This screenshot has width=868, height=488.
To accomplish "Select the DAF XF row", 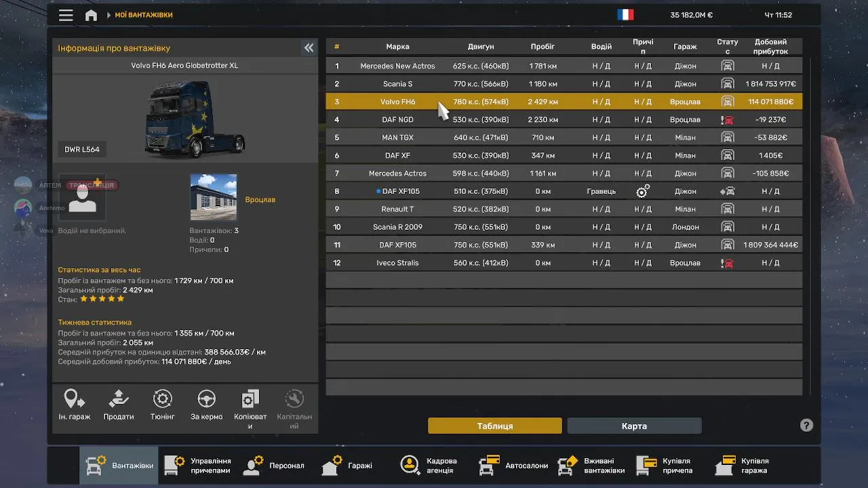I will point(564,155).
